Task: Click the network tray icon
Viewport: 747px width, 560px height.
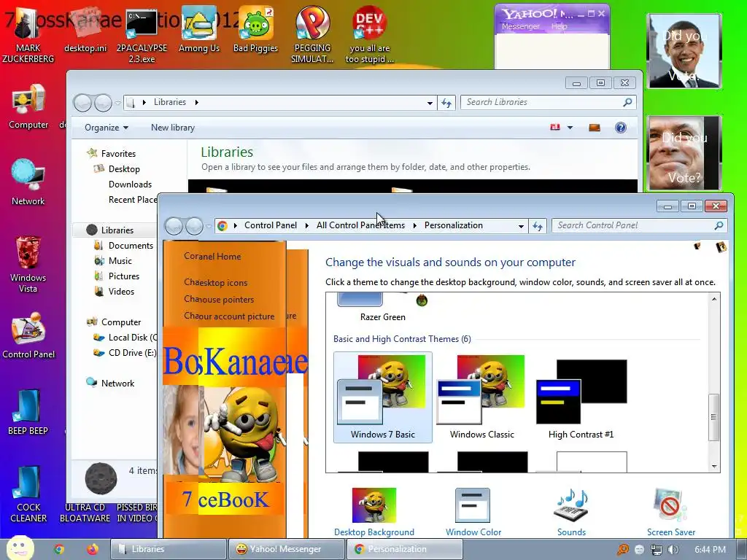Action: 656,550
